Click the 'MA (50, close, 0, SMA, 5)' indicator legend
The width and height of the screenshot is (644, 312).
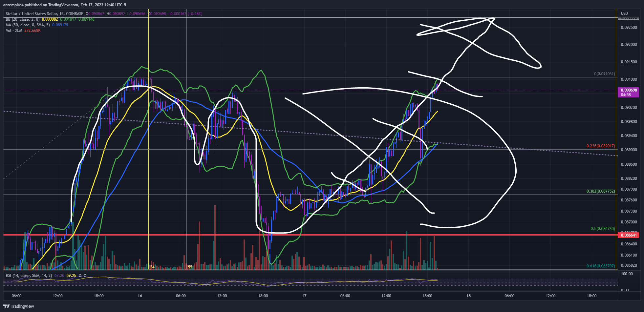pos(28,25)
